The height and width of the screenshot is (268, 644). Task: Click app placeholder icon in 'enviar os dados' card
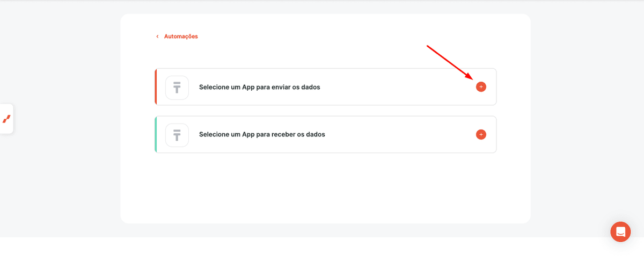pos(177,87)
